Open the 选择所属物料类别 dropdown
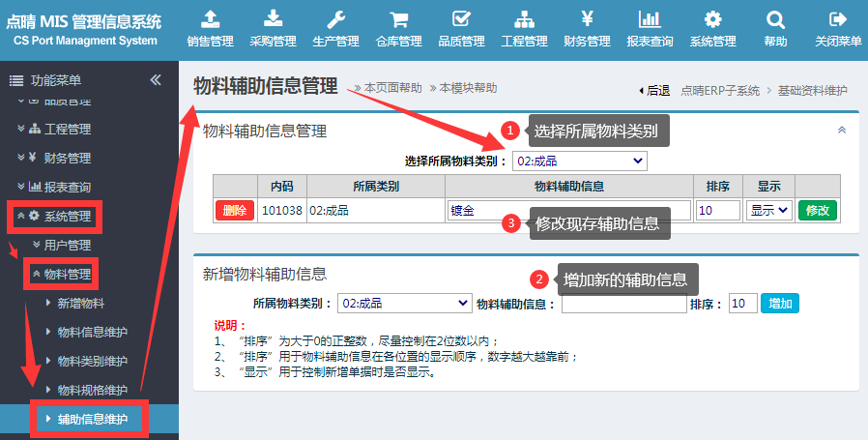 tap(579, 161)
